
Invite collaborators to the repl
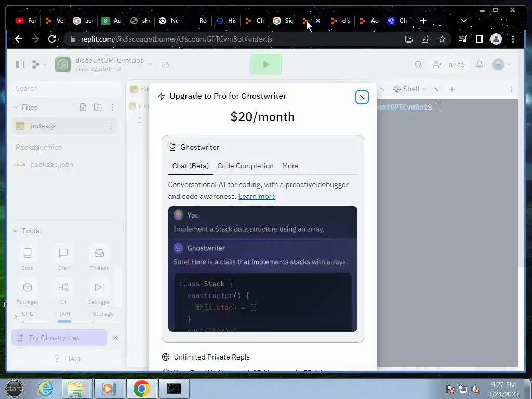coord(448,64)
